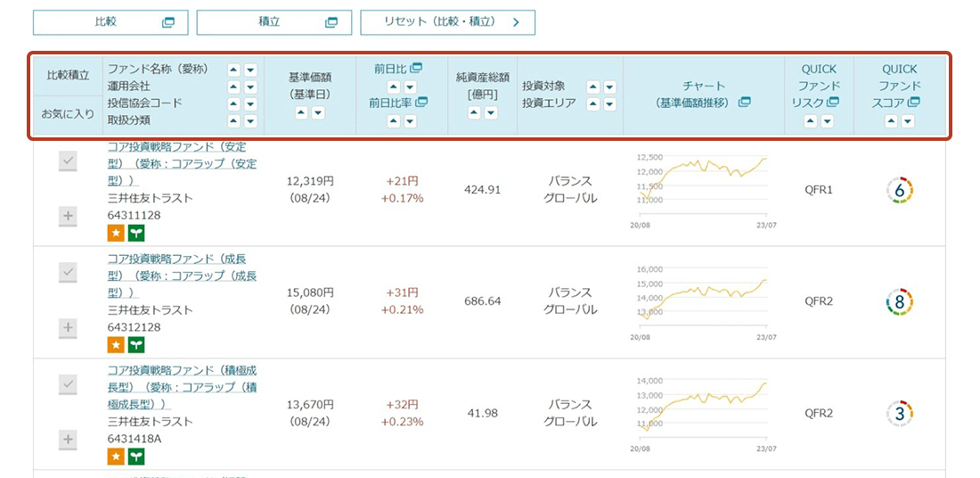Sort 前日比率 ascending with up arrow
Viewport: 980px width, 478px height.
[x=394, y=121]
